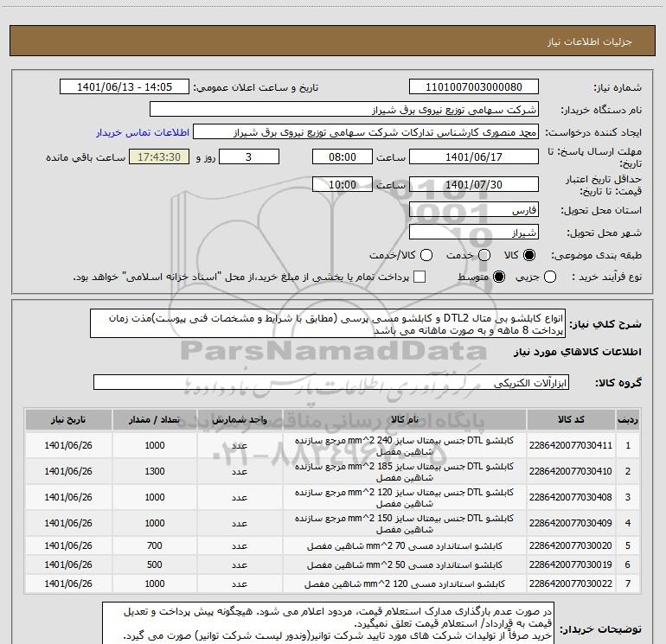
Task: Click the تعداد / مقدار column header
Action: 155,419
